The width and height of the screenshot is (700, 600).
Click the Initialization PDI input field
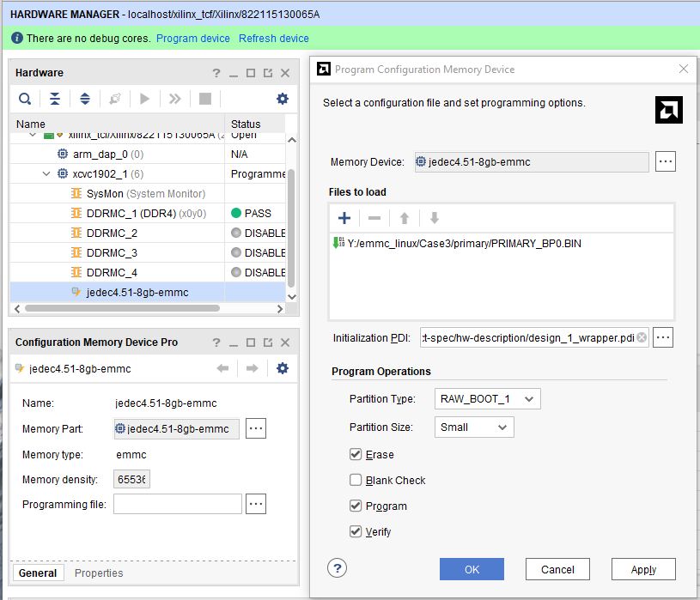529,337
